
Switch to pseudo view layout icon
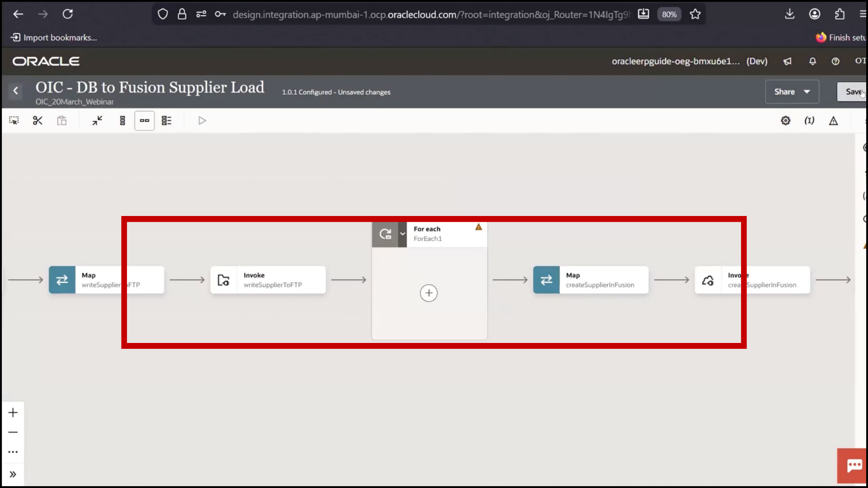click(x=166, y=121)
